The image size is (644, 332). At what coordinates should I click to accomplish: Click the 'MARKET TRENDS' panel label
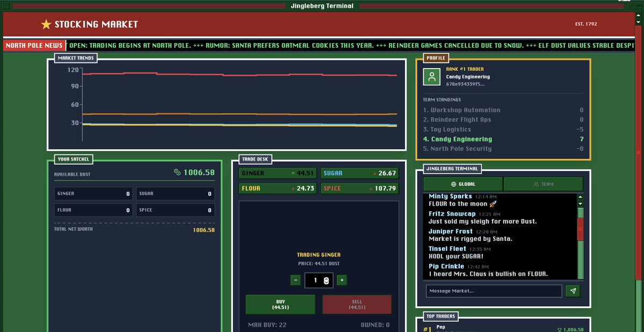76,58
